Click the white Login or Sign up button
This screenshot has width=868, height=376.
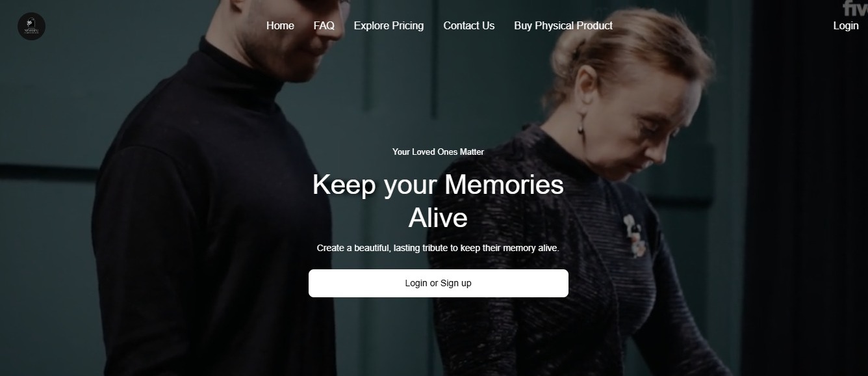[x=439, y=283]
